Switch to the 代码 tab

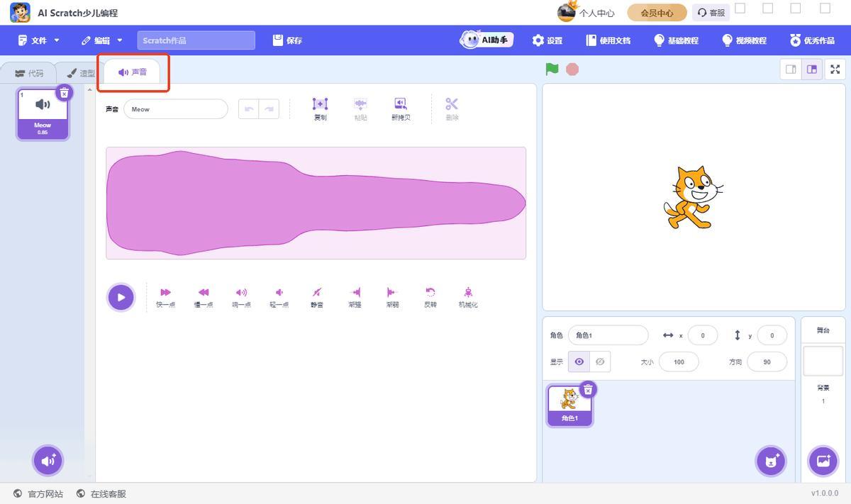tap(29, 73)
